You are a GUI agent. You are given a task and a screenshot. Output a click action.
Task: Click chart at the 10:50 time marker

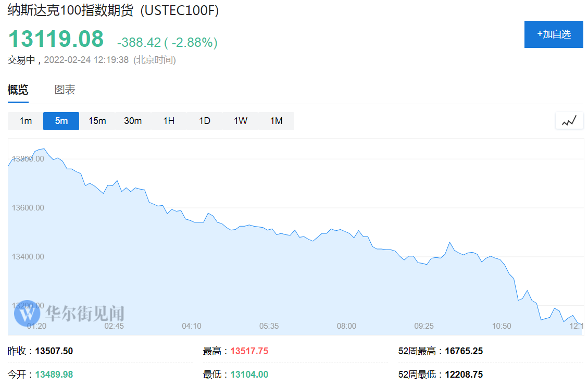pos(502,326)
